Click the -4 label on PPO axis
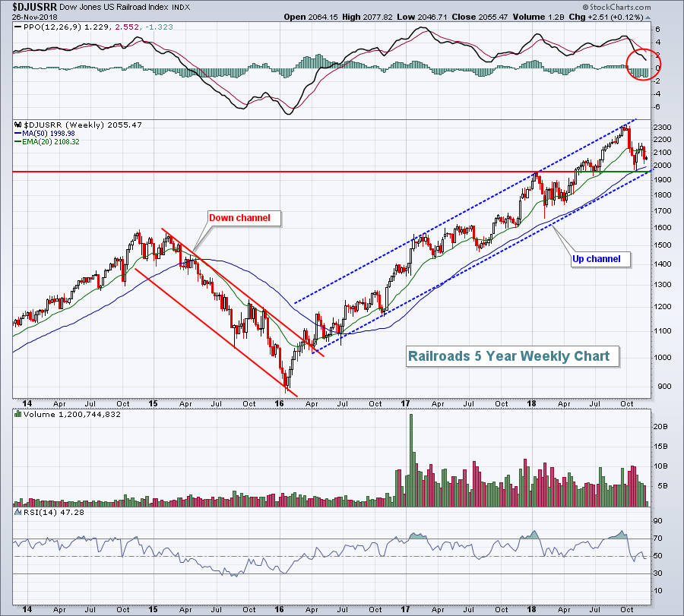This screenshot has height=616, width=684. pos(657,93)
